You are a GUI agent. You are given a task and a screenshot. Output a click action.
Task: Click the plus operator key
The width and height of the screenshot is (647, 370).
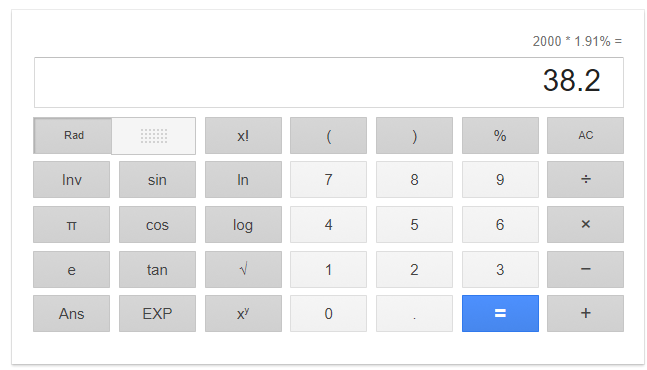585,313
